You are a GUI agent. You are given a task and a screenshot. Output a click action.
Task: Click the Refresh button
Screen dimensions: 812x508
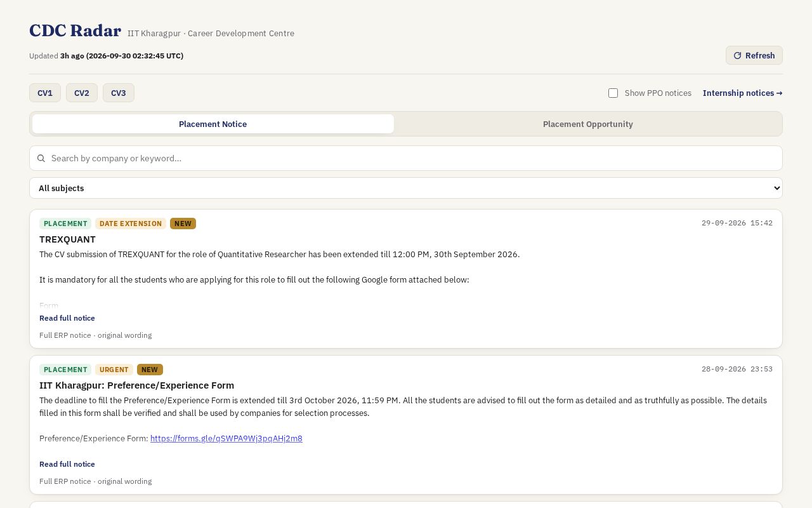754,55
